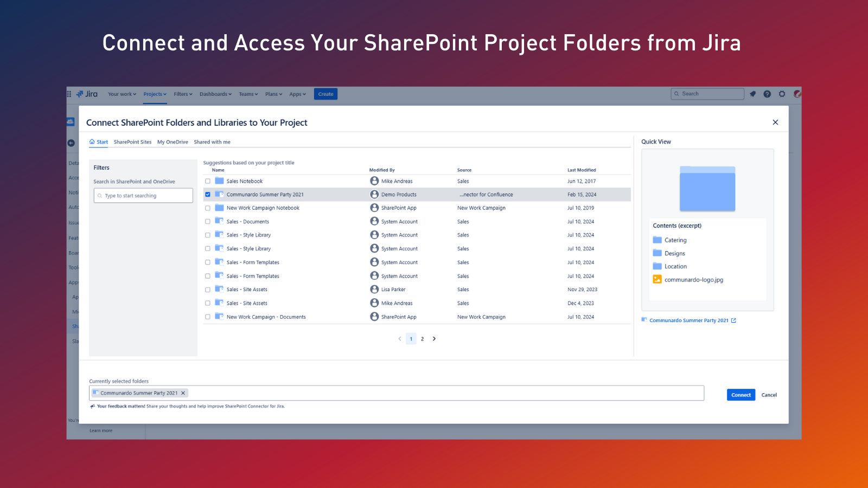868x488 pixels.
Task: Click the 'Your feedback matters!' text
Action: (x=121, y=406)
